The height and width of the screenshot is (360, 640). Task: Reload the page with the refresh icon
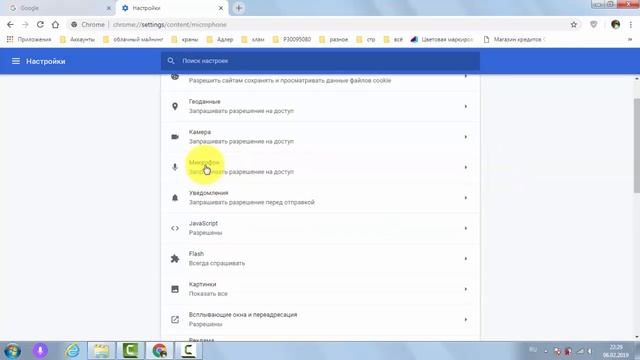pyautogui.click(x=40, y=24)
